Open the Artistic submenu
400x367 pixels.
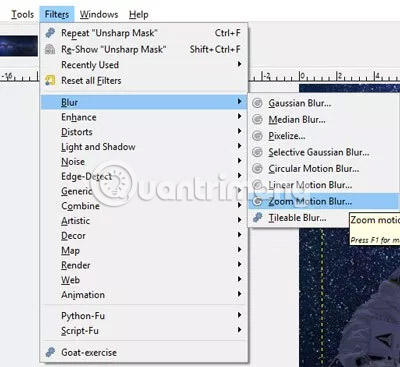144,221
